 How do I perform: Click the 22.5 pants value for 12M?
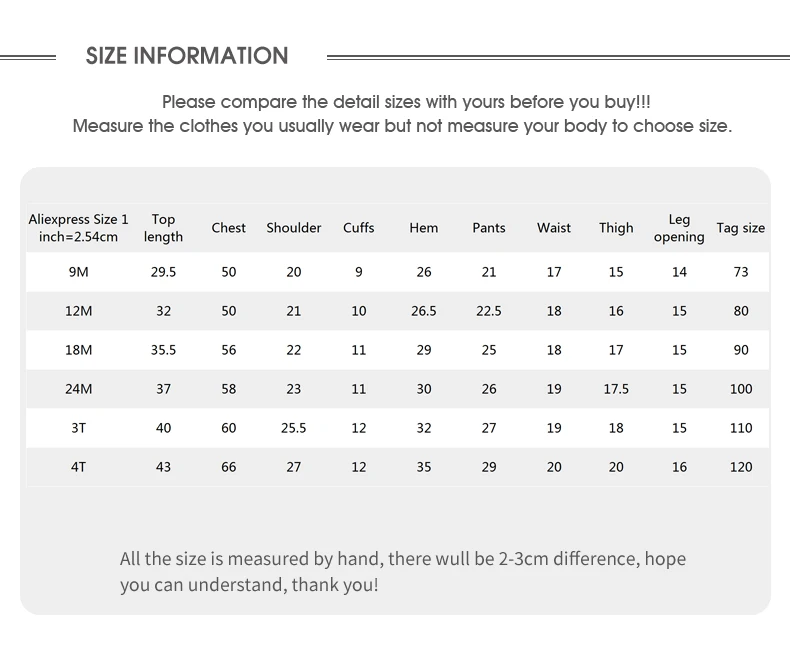click(489, 311)
